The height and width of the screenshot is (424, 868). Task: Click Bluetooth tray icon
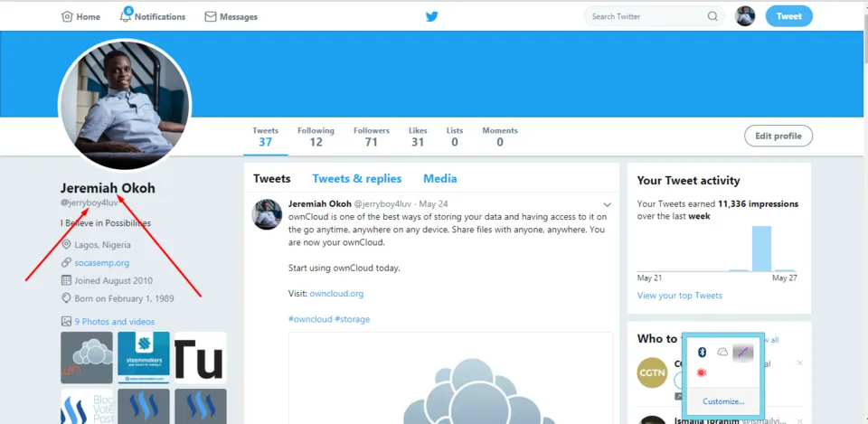click(702, 352)
